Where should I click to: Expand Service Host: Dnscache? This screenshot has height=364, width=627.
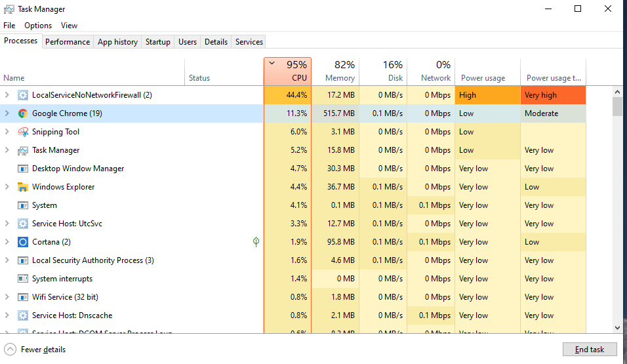pos(7,315)
